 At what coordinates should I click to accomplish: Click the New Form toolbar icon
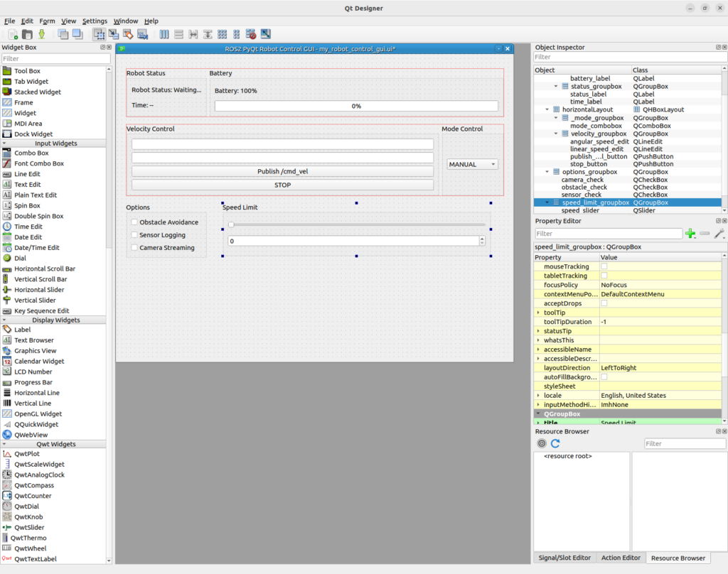[13, 34]
